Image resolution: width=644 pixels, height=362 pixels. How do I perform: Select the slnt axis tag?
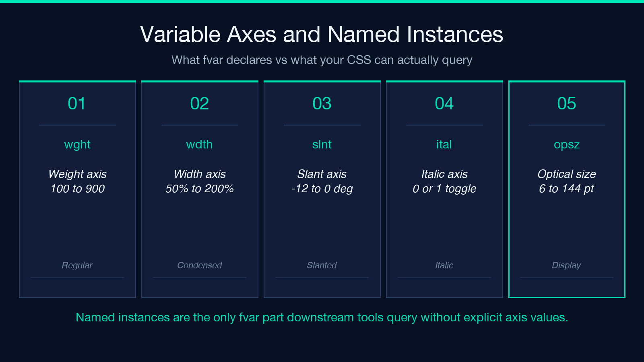(x=322, y=144)
